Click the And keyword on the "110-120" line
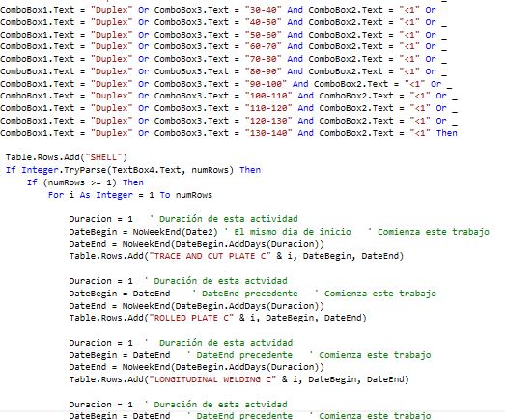This screenshot has width=505, height=420. pos(306,108)
